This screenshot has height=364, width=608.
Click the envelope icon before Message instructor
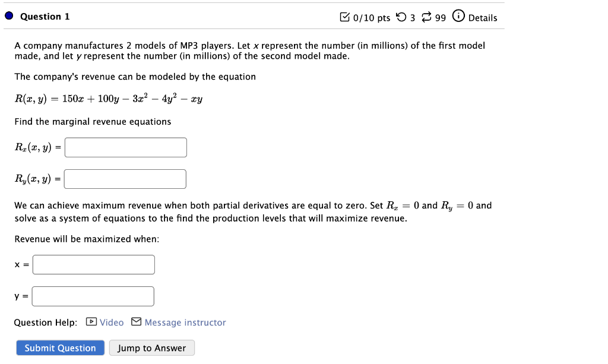(135, 322)
